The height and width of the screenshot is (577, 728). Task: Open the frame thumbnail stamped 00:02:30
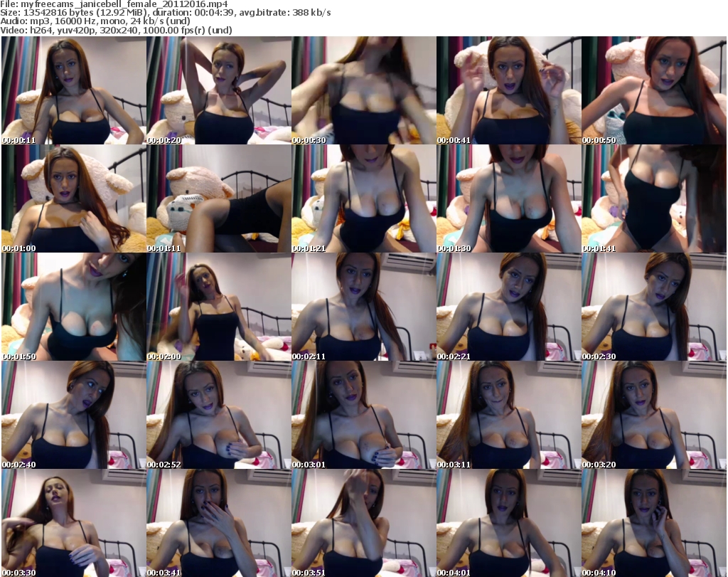[654, 307]
